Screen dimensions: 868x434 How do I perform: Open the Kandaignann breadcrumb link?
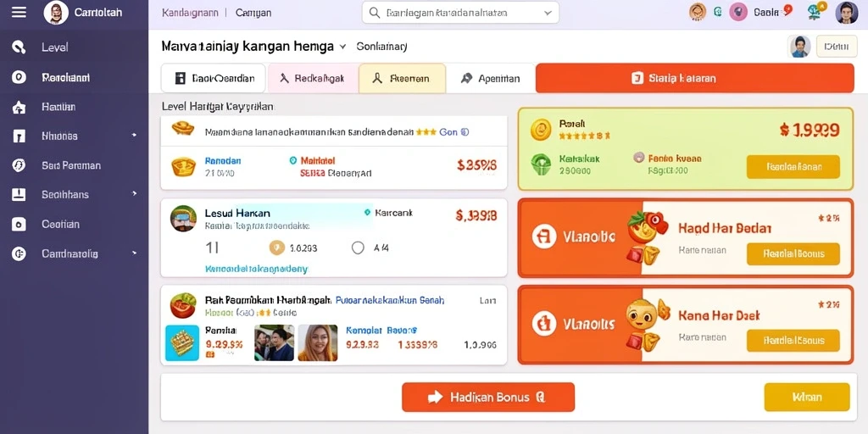pos(190,12)
